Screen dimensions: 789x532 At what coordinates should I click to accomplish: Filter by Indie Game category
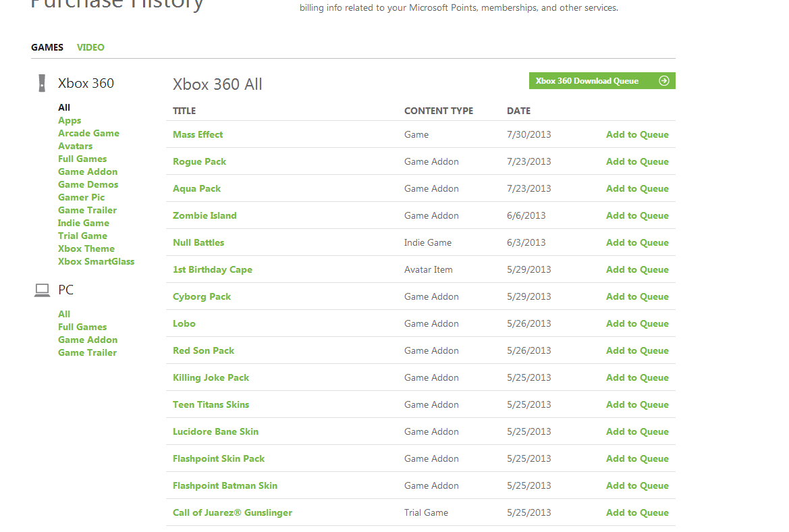[84, 223]
